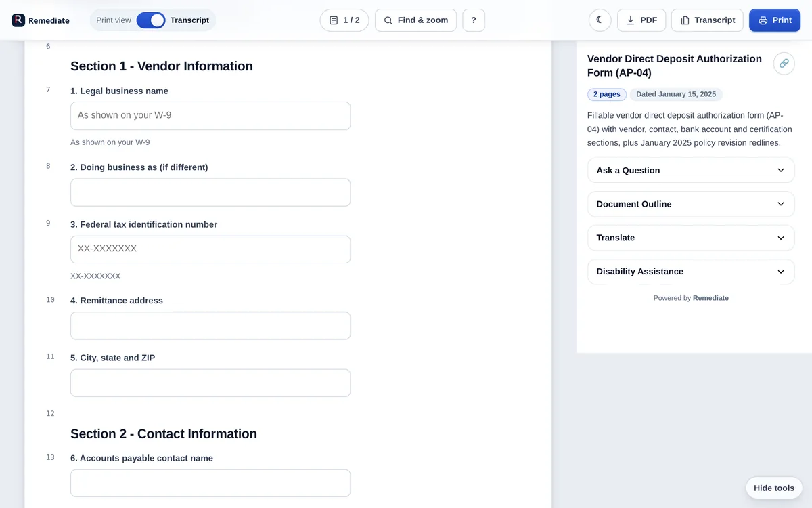Screen dimensions: 812x508
Task: Expand the Translate section
Action: click(691, 238)
